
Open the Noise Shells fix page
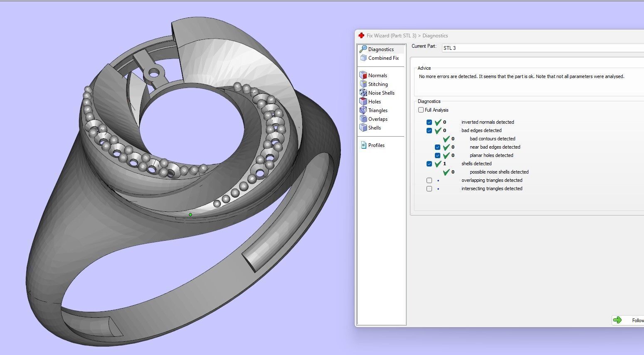tap(381, 93)
